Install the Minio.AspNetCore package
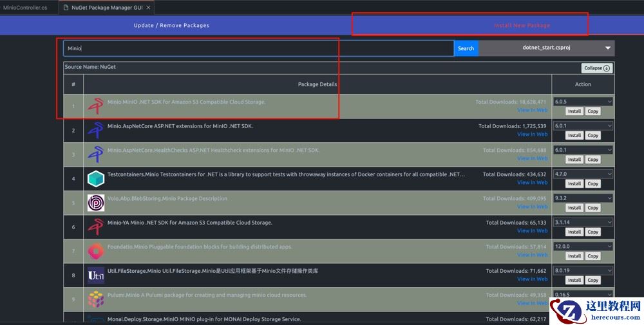 click(x=574, y=135)
